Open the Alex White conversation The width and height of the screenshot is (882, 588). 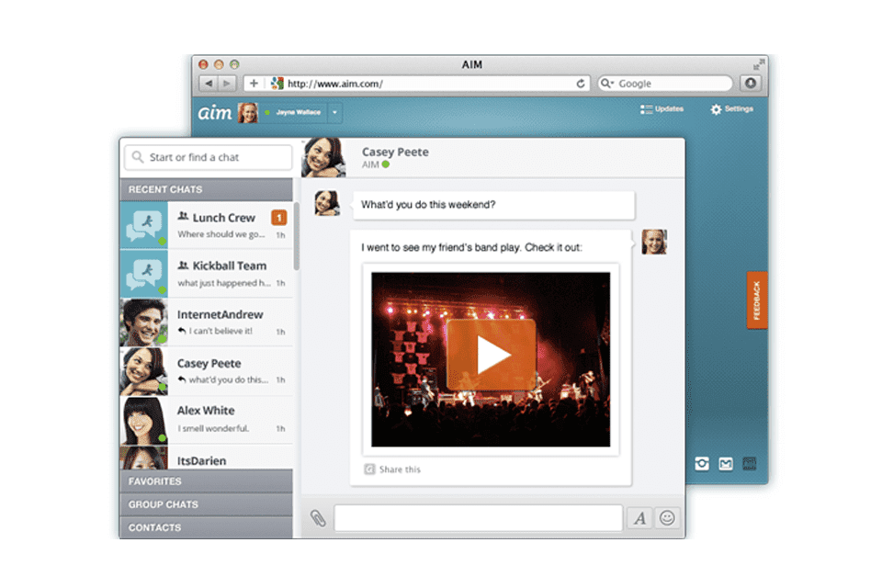coord(206,420)
